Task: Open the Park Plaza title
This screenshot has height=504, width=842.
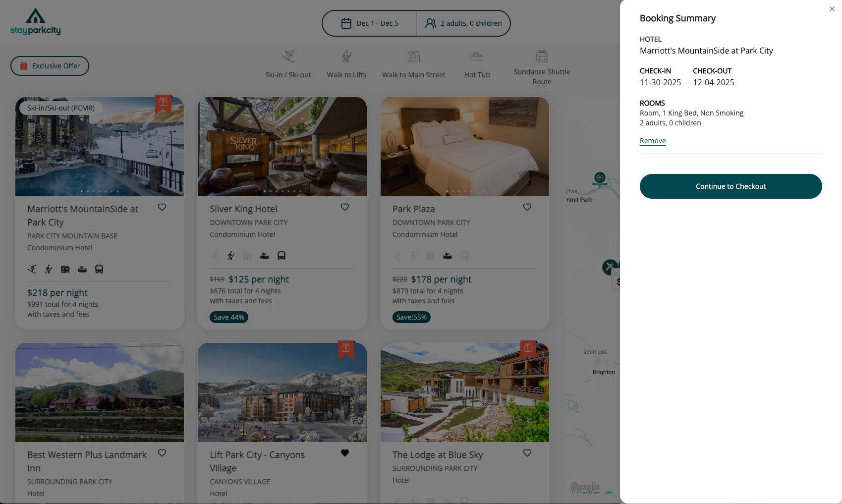Action: [414, 209]
